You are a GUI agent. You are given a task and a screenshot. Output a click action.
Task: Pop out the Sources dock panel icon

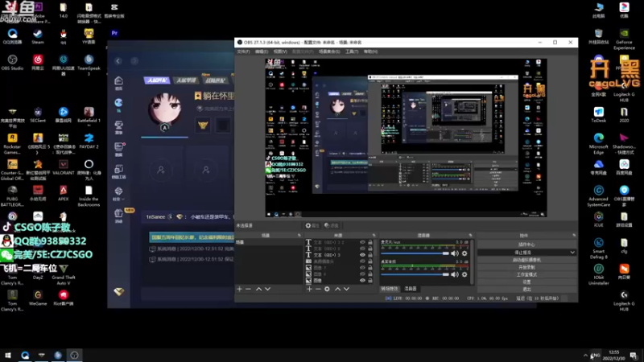(x=374, y=235)
